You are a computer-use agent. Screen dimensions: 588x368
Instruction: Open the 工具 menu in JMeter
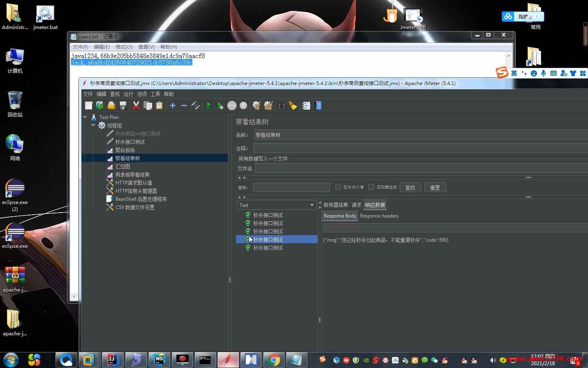click(155, 94)
